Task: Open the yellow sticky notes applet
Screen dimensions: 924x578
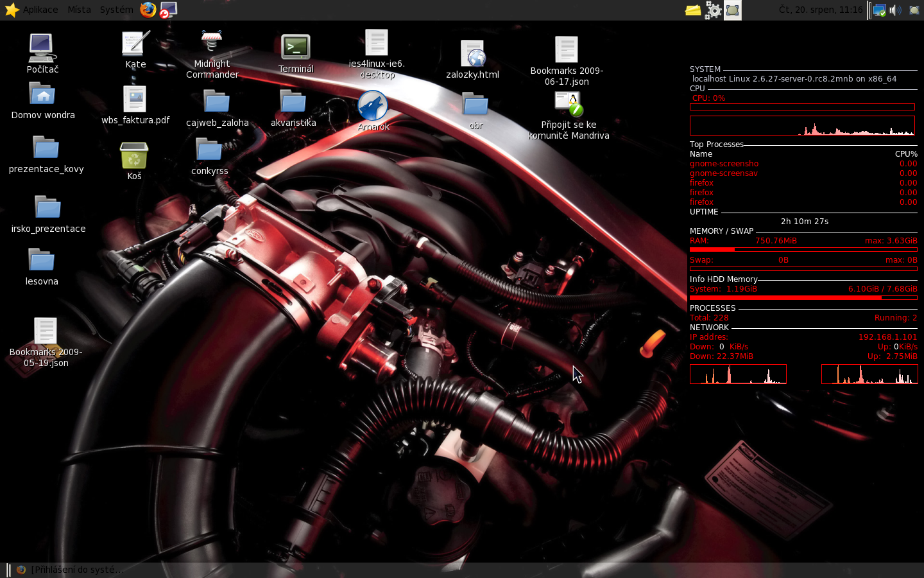Action: [693, 10]
